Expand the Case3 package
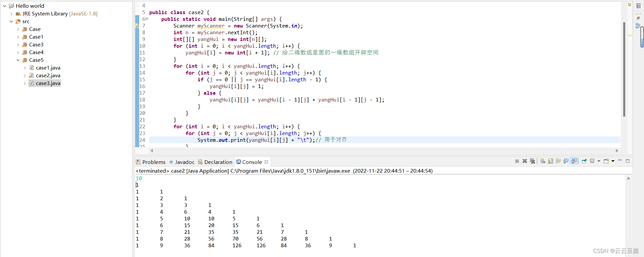Screen dimensions: 644x257 click(x=18, y=45)
